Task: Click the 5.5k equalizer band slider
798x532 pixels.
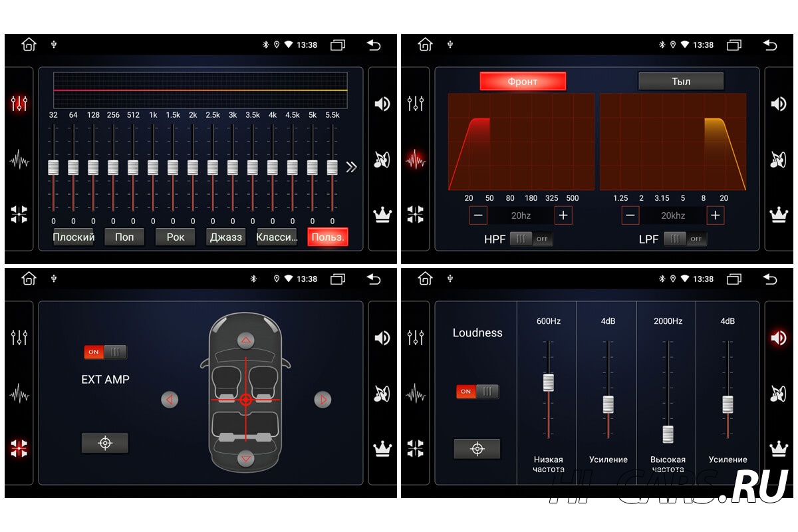Action: [x=332, y=168]
